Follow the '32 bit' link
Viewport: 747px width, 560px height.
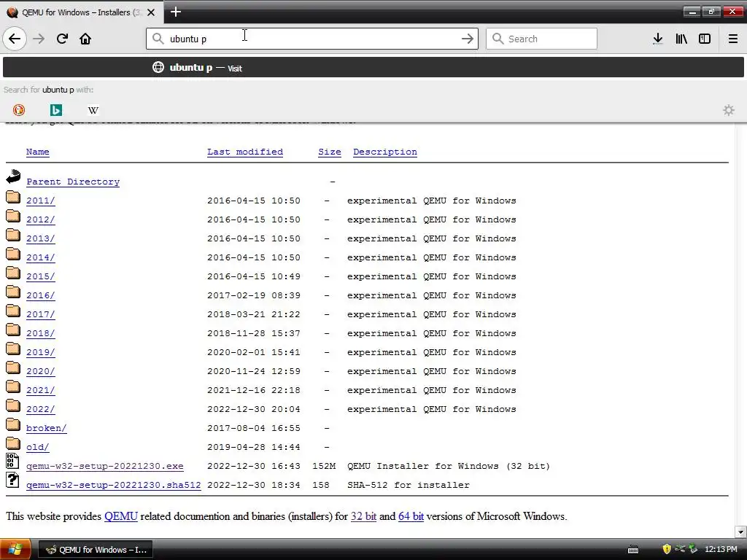363,516
